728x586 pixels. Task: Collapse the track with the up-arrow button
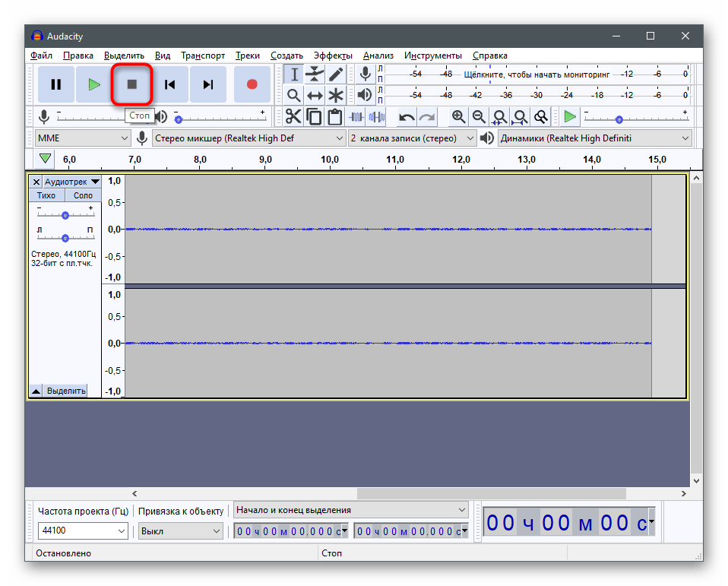click(36, 391)
